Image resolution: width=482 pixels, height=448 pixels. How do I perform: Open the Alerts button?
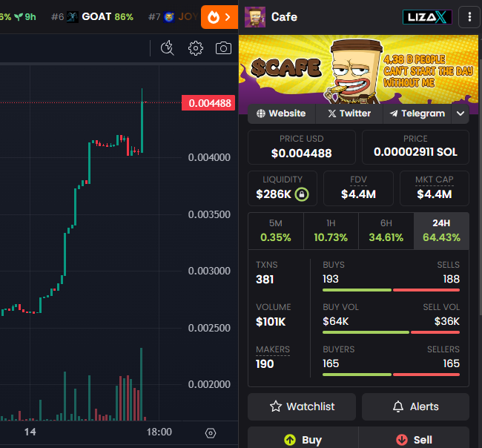pos(415,406)
